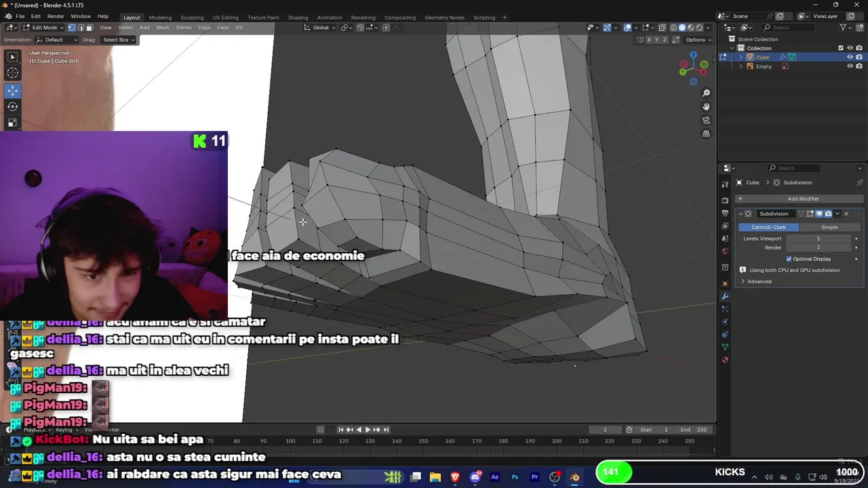868x488 pixels.
Task: Collapse the Subdivision modifier panel
Action: click(741, 213)
